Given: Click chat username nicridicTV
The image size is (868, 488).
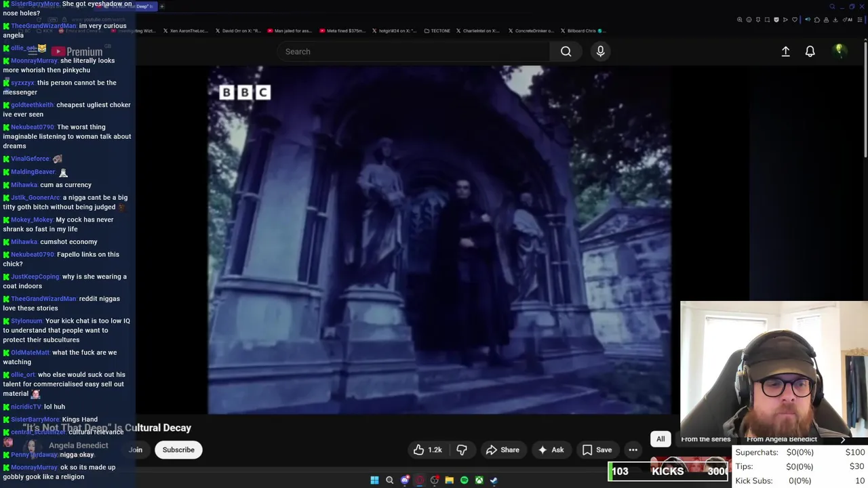Looking at the screenshot, I should tap(26, 407).
